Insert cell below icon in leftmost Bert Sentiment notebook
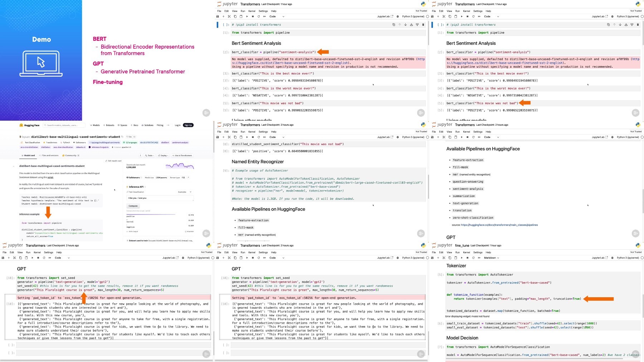Screen dimensions: 644x362 (x=417, y=25)
